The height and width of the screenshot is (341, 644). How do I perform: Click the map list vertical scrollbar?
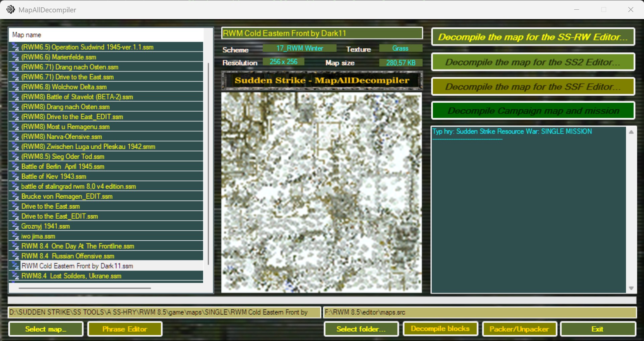click(209, 164)
